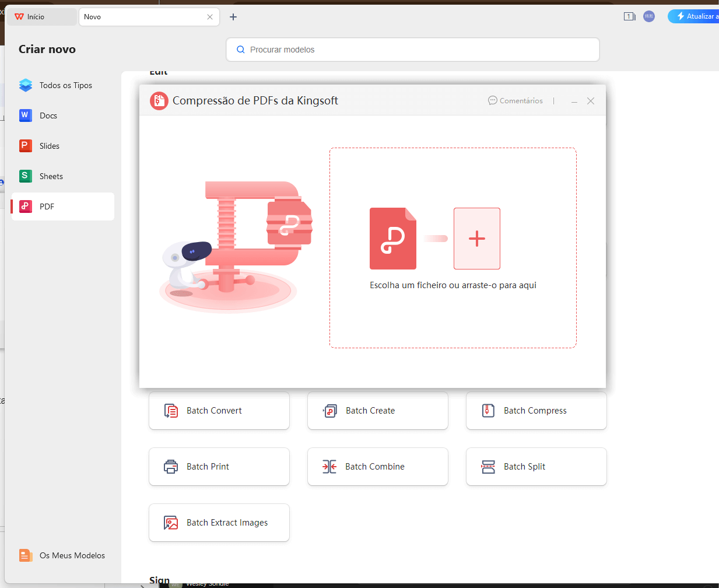Open Batch Combine tool

(x=378, y=467)
